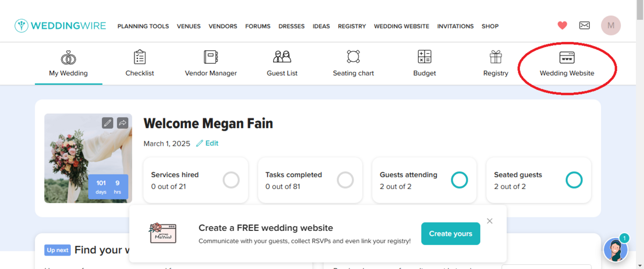Open the profile avatar M
Viewport: 644px width, 269px height.
[611, 25]
